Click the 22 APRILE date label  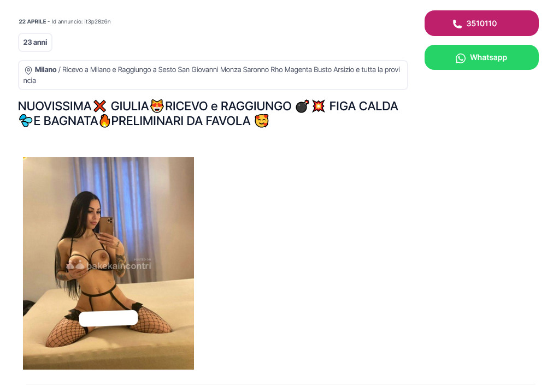click(32, 22)
